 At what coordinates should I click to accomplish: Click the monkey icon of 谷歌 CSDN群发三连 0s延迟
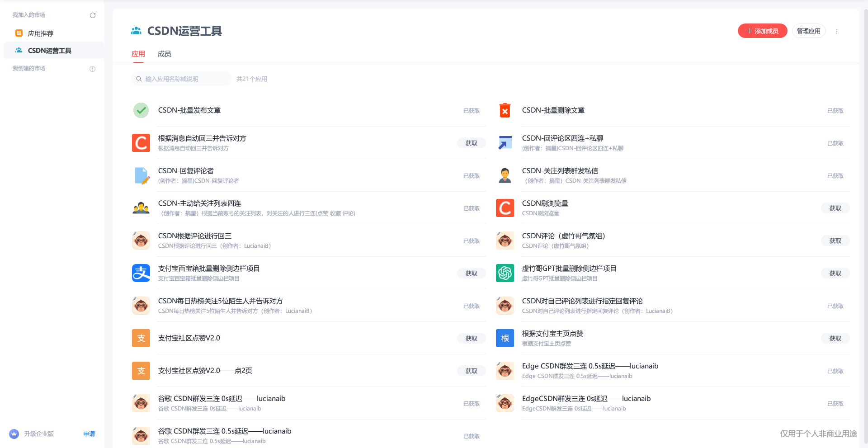[141, 403]
